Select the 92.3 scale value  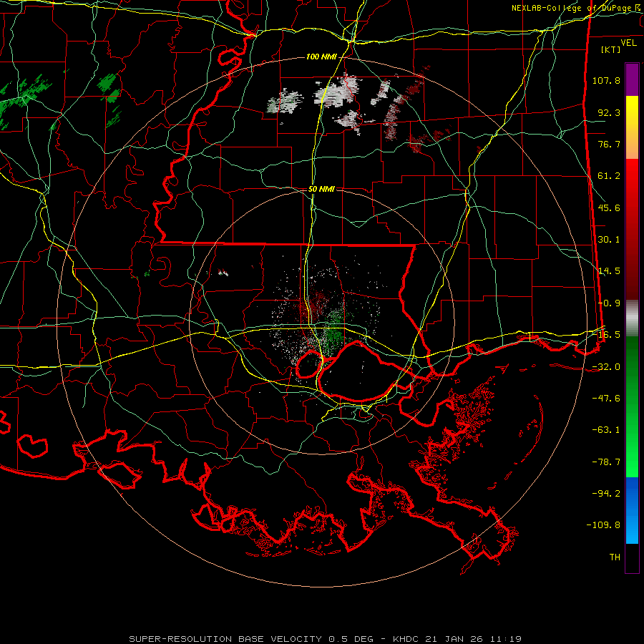(x=609, y=112)
